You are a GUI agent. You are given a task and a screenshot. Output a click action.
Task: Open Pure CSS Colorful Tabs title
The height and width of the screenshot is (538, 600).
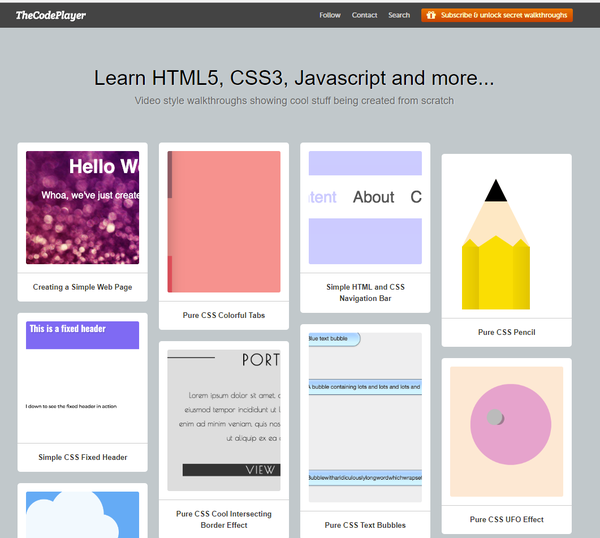(224, 315)
